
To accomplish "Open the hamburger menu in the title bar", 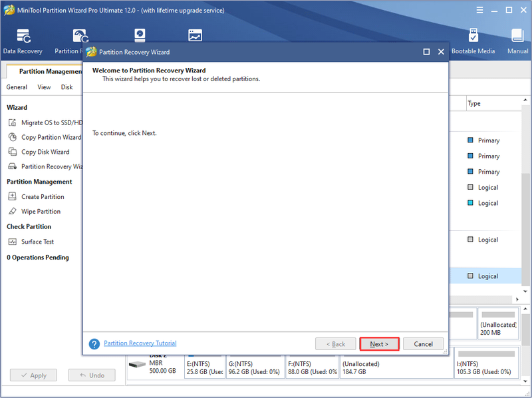I will coord(479,10).
